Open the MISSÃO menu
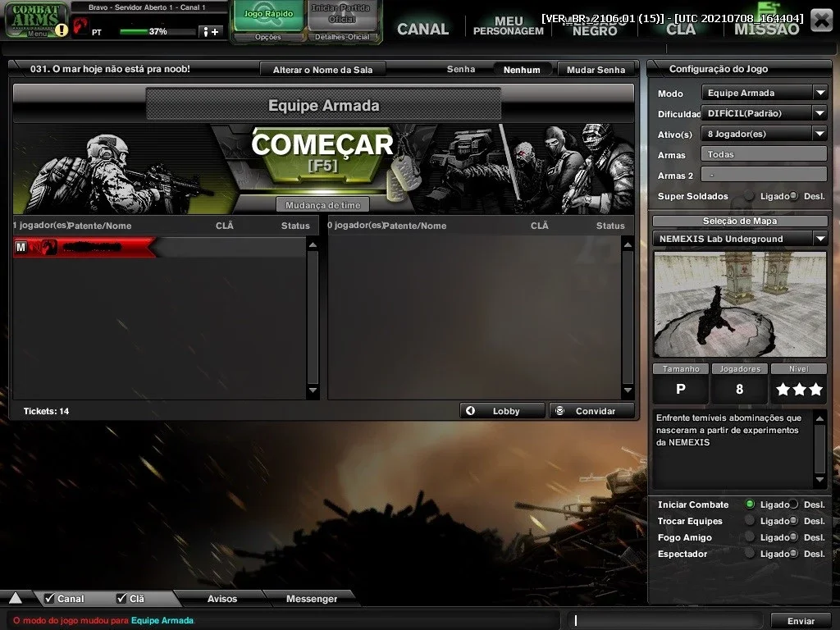 tap(767, 29)
